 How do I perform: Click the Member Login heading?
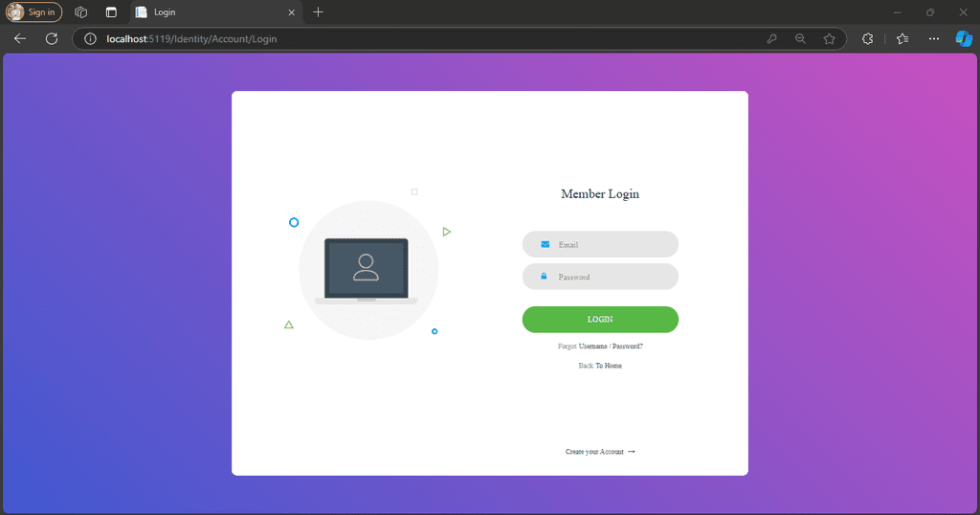[x=600, y=193]
